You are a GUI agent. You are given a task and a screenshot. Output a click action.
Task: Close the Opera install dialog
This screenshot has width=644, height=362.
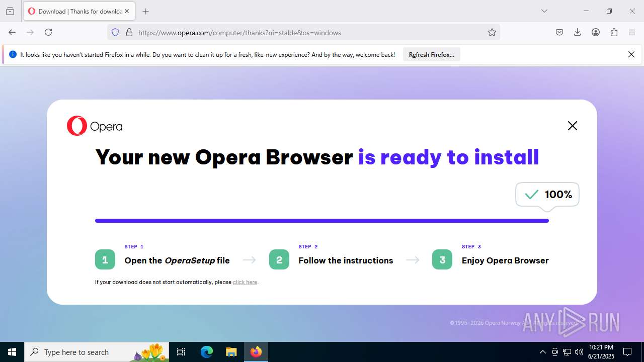coord(573,126)
